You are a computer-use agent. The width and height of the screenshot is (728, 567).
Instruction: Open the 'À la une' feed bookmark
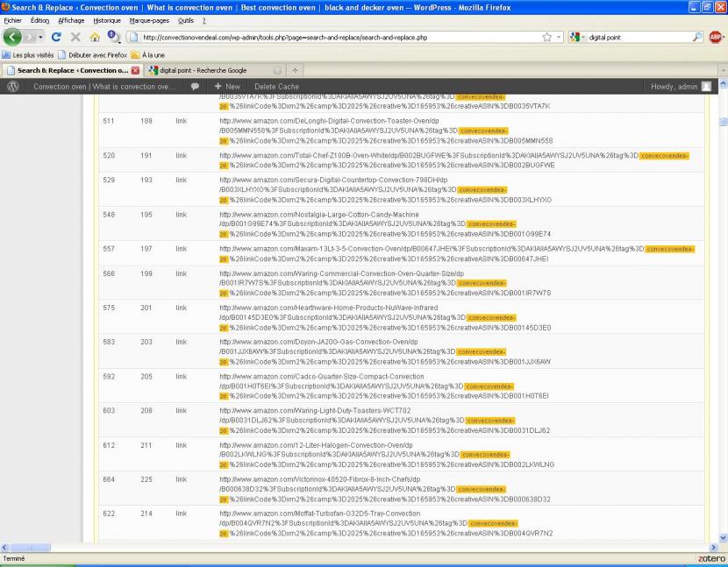148,54
